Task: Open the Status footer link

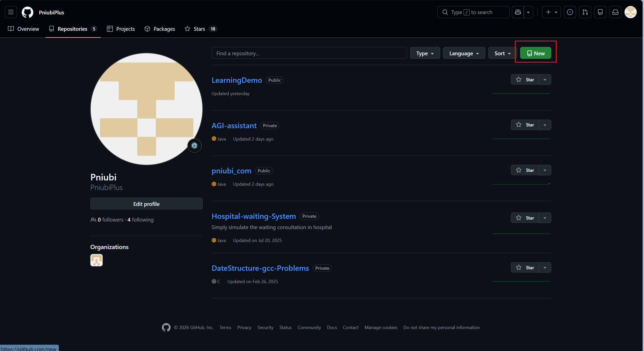Action: click(285, 328)
